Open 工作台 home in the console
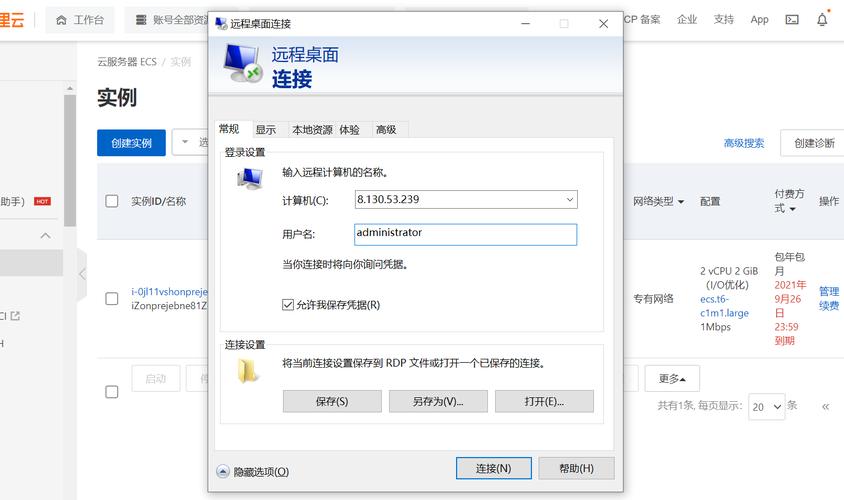 [80, 20]
